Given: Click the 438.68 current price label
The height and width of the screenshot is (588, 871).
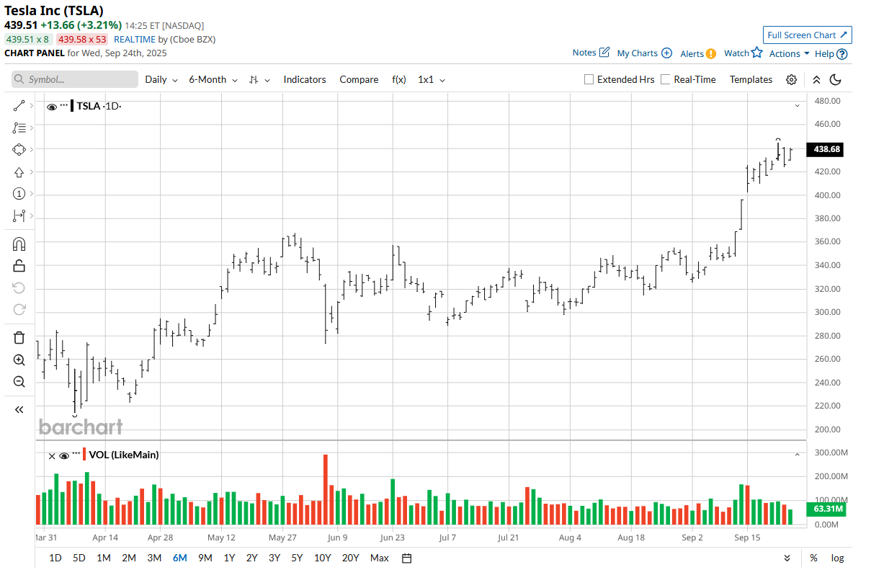Looking at the screenshot, I should click(x=826, y=149).
